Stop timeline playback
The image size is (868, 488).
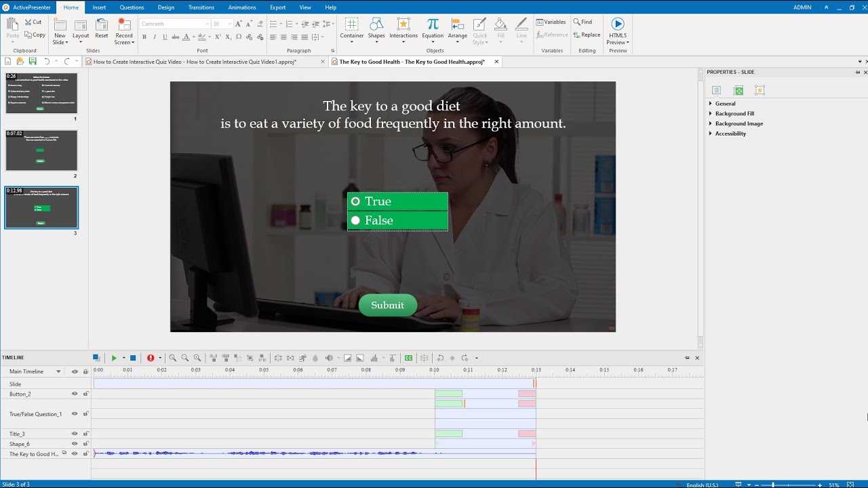pyautogui.click(x=133, y=358)
